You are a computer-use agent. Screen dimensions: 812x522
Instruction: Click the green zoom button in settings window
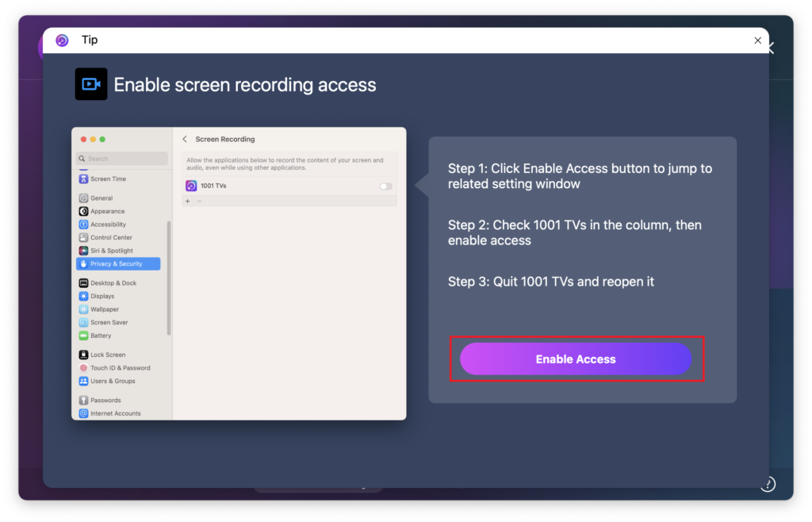pyautogui.click(x=102, y=140)
